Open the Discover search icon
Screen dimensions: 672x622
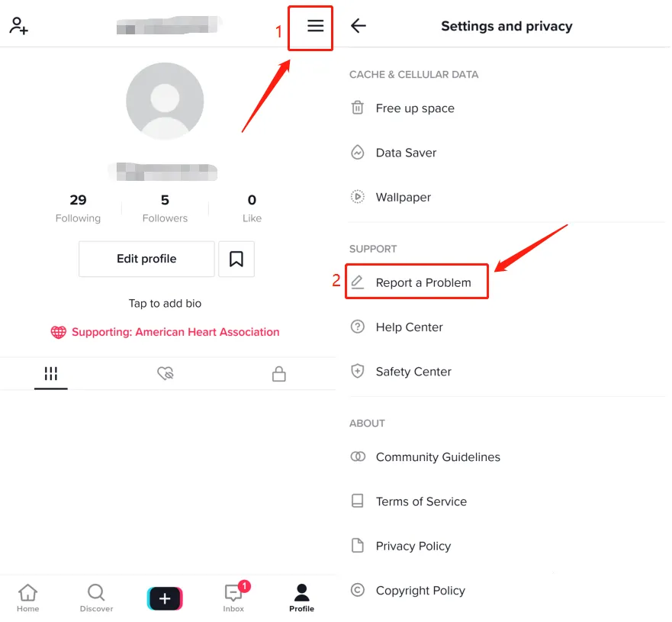pos(96,598)
